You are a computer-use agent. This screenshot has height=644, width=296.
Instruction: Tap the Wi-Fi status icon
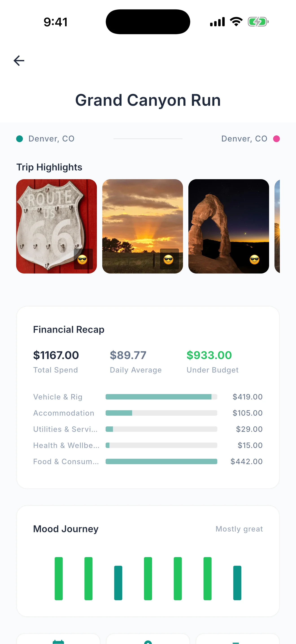(236, 22)
